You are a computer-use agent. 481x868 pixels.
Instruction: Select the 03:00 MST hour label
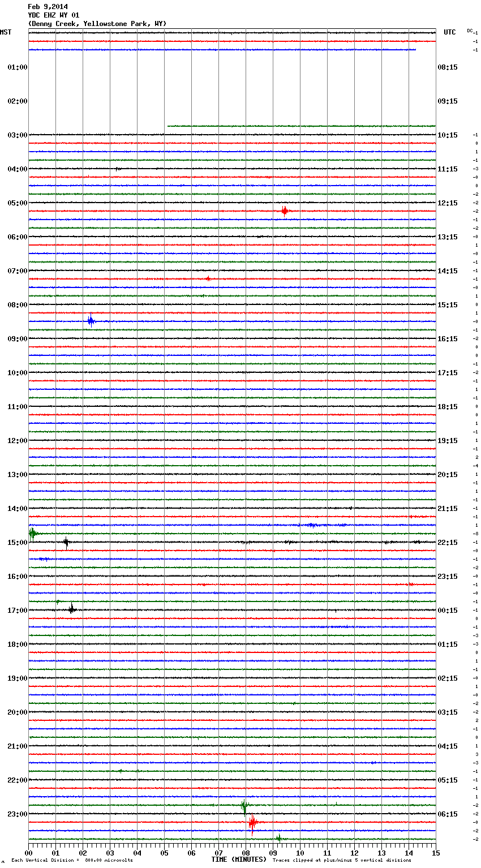pos(18,135)
